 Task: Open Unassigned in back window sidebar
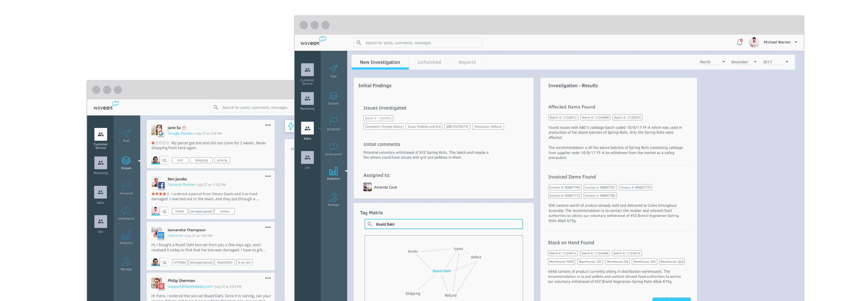pyautogui.click(x=126, y=213)
